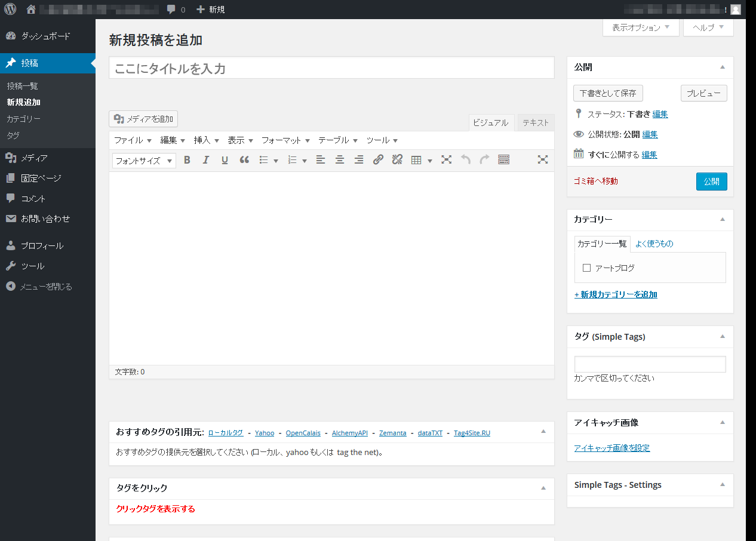Click the Bold formatting icon
Image resolution: width=756 pixels, height=541 pixels.
tap(187, 160)
